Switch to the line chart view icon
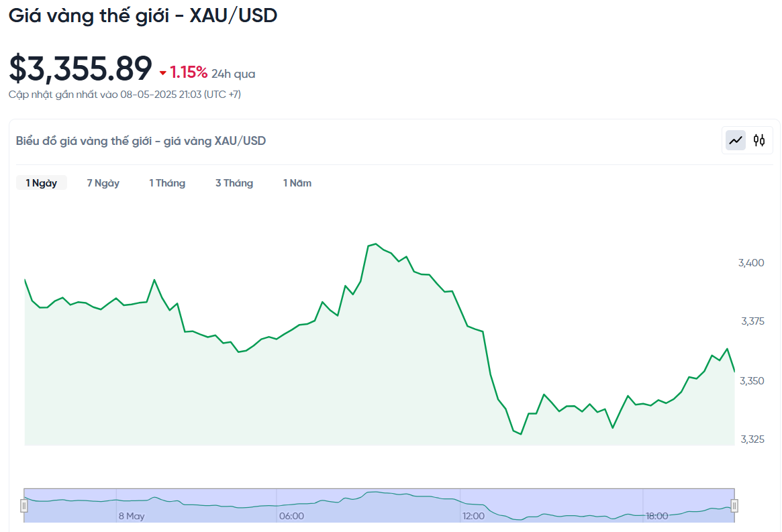This screenshot has height=532, width=782. pyautogui.click(x=736, y=140)
